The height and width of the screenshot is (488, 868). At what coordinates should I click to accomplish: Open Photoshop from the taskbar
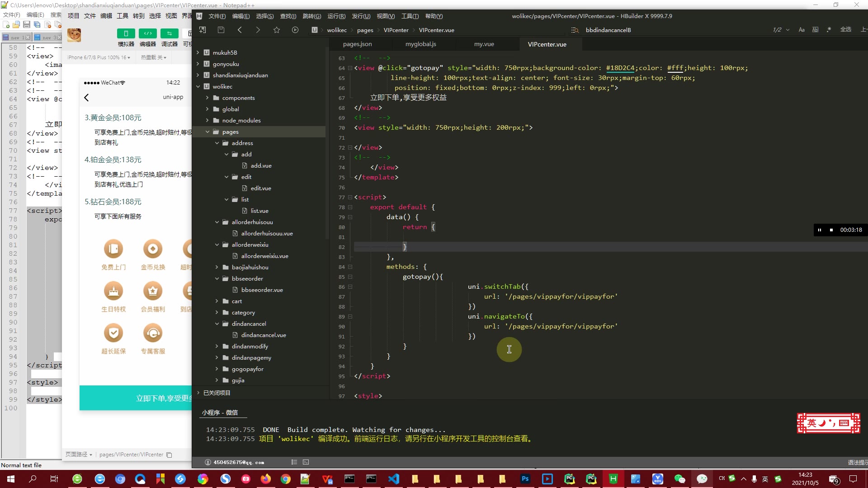525,479
